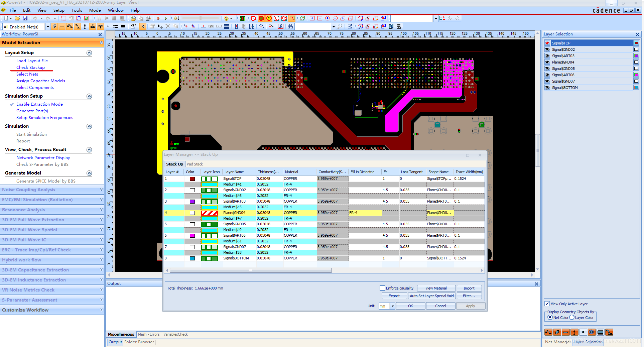
Task: Toggle visibility eye for Signal$ART03 layer
Action: coord(547,56)
